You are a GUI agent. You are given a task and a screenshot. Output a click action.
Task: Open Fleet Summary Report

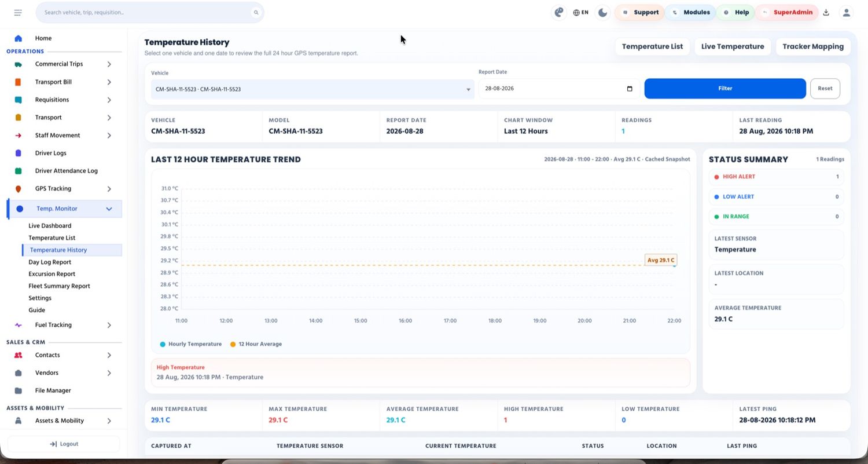coord(59,286)
